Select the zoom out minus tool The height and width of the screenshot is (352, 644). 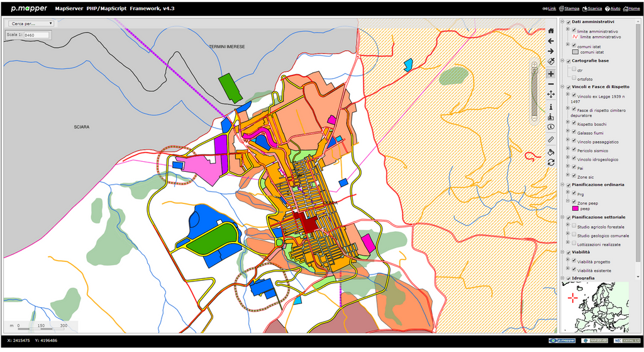pos(551,84)
